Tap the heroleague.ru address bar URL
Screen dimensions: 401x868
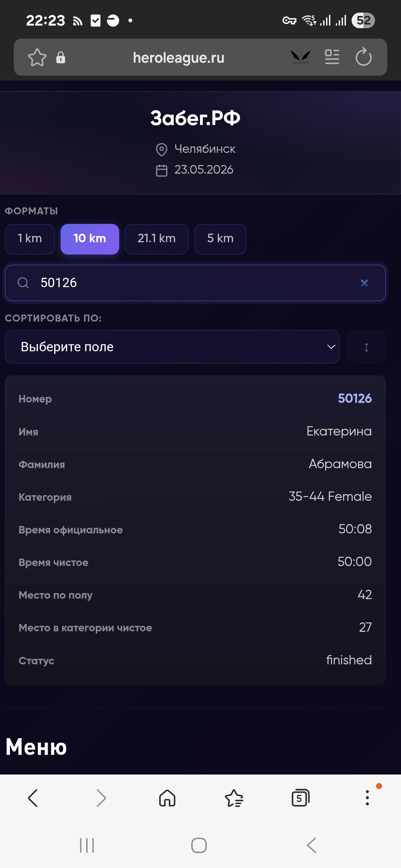point(179,57)
